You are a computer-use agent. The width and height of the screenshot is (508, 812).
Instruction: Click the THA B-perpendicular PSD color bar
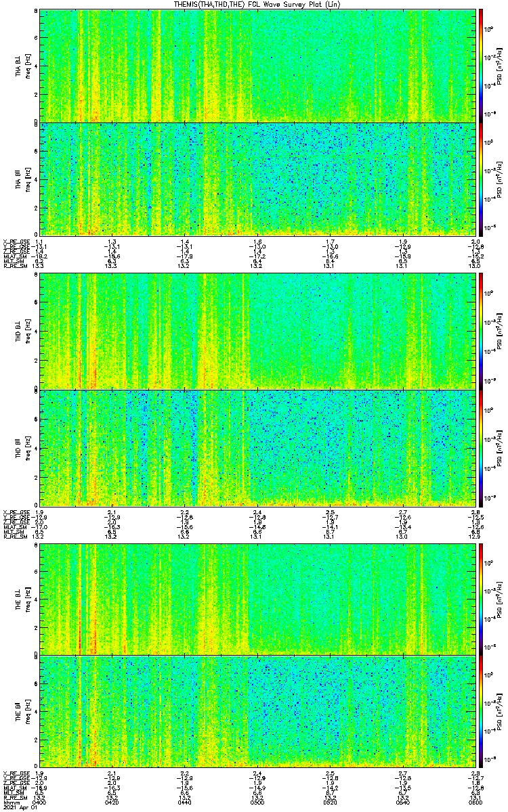(x=481, y=65)
